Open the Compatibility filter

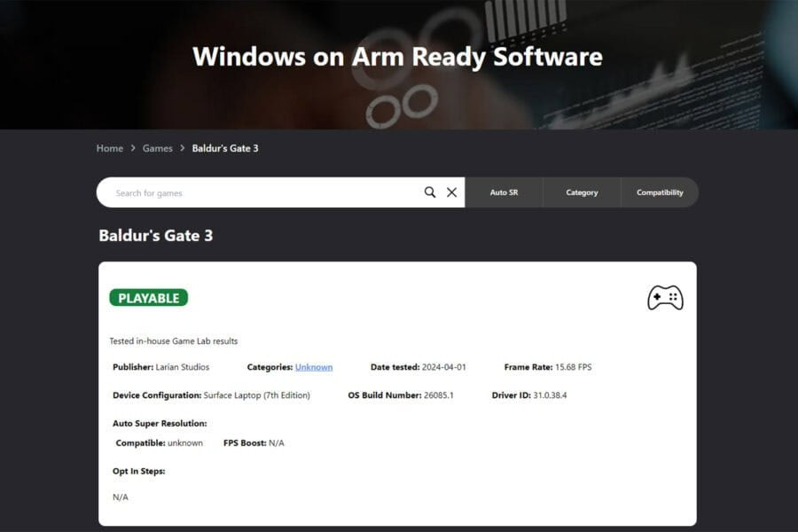tap(660, 192)
